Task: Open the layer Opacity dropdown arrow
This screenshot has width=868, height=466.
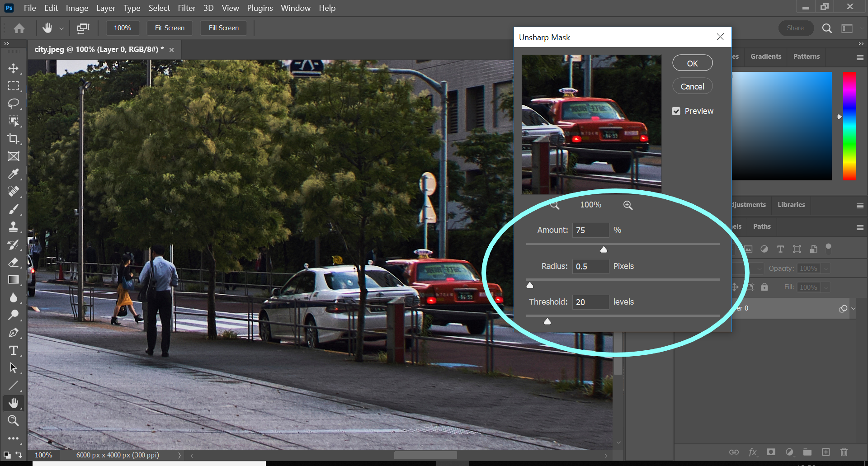Action: [826, 268]
